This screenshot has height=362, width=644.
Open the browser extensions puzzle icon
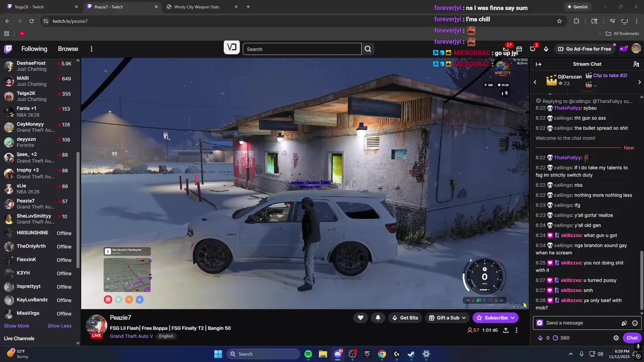coord(577,21)
